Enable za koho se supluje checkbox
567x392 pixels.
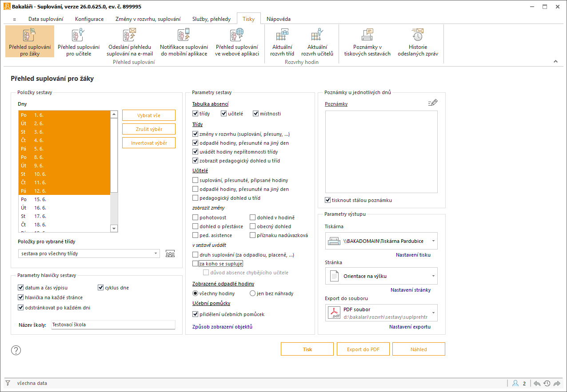point(195,264)
